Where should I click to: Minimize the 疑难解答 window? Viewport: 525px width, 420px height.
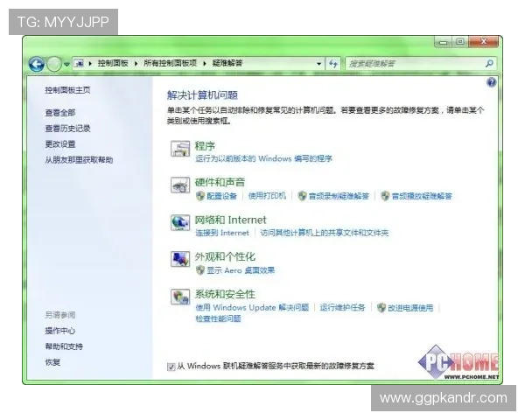(444, 42)
